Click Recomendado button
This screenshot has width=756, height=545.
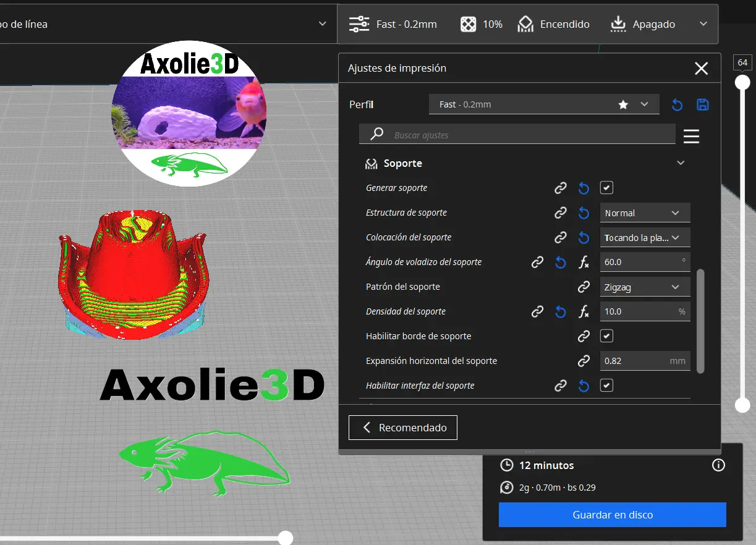[x=403, y=428]
